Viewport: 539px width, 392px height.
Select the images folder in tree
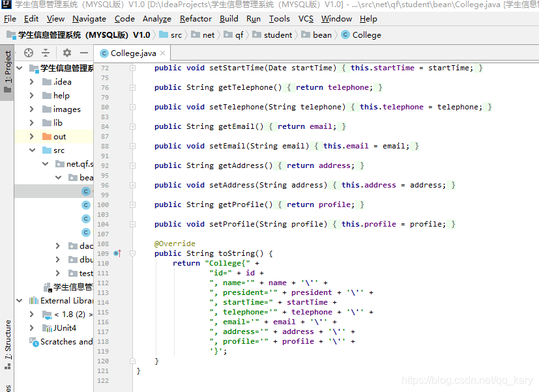62,109
